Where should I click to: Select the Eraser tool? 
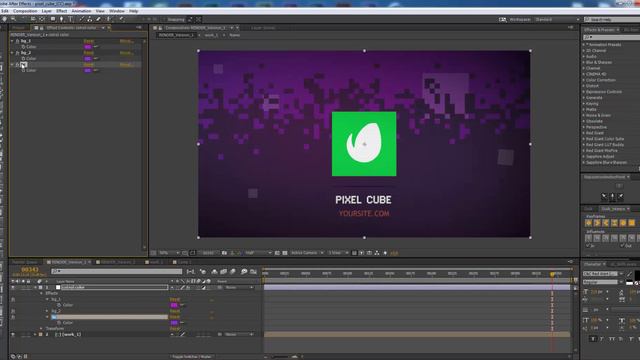coord(98,19)
